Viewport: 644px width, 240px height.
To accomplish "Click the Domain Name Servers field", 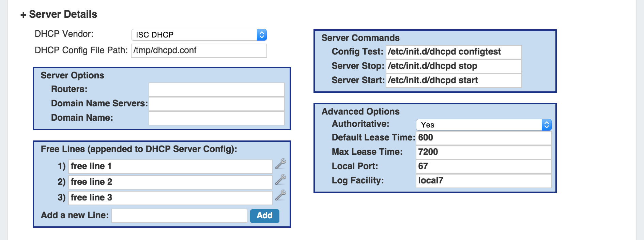I will pyautogui.click(x=216, y=104).
